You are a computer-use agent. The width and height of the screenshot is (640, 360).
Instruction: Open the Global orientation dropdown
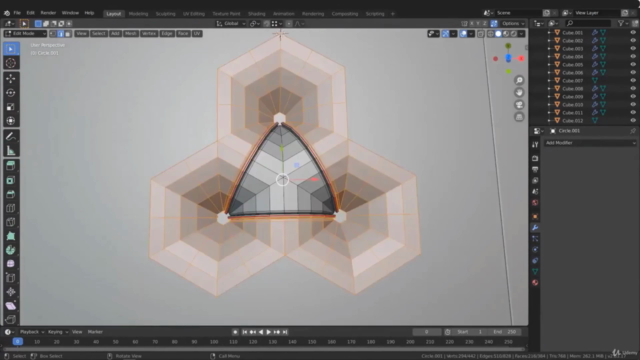point(231,24)
